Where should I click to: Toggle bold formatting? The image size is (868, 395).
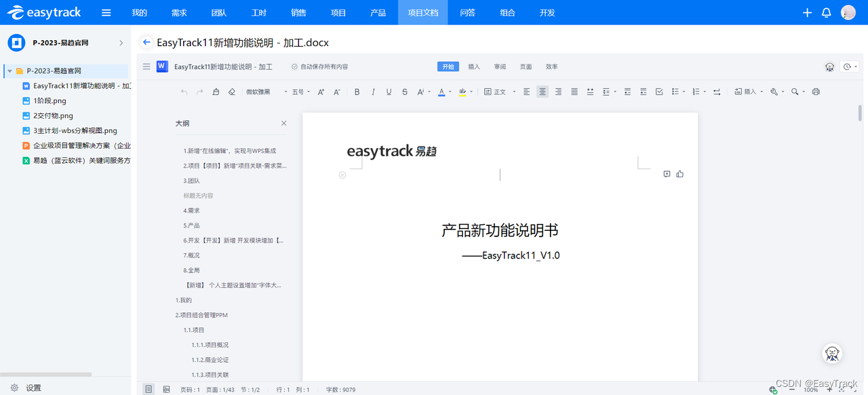tap(357, 92)
